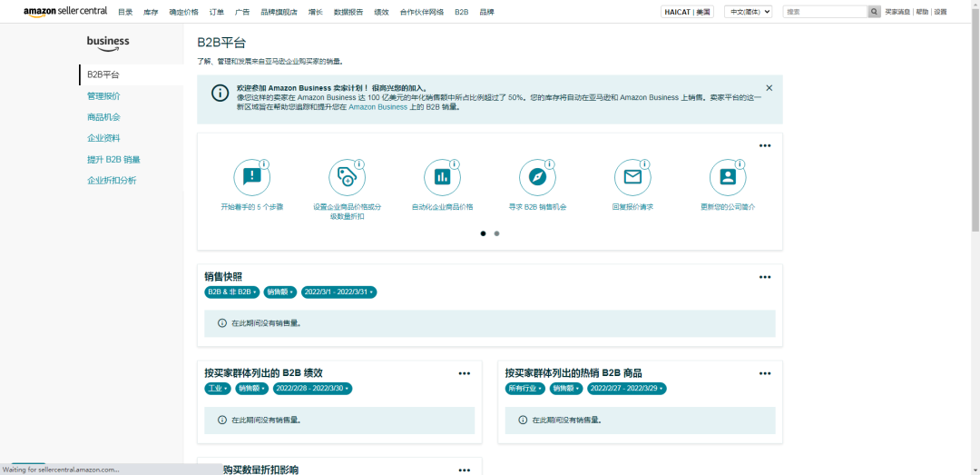Open the 广告 top menu

242,12
